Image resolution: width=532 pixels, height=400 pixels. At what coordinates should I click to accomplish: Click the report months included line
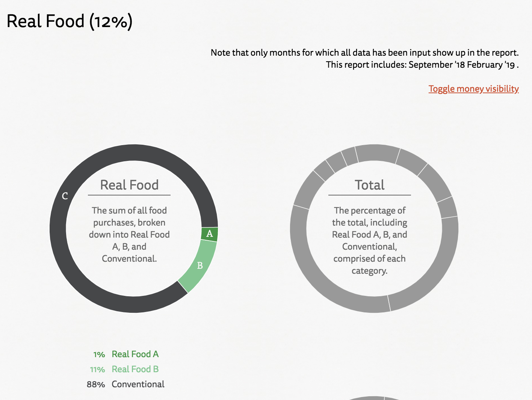(x=422, y=65)
